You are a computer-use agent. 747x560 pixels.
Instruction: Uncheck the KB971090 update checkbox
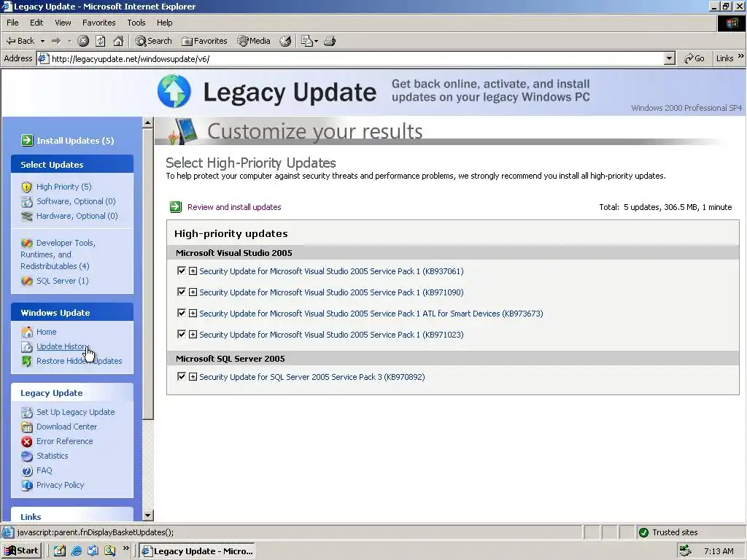tap(181, 292)
